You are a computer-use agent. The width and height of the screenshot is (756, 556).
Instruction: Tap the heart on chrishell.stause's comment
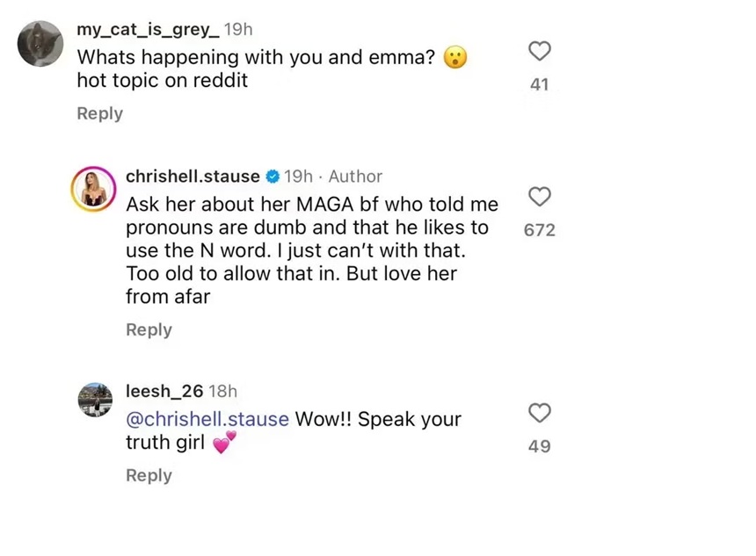point(540,196)
